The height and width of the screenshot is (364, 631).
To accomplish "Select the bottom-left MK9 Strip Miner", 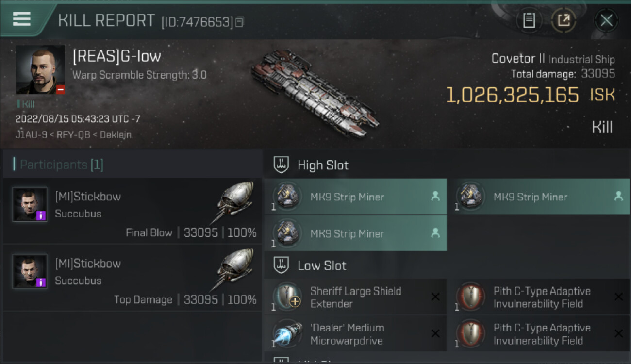I will click(x=355, y=233).
